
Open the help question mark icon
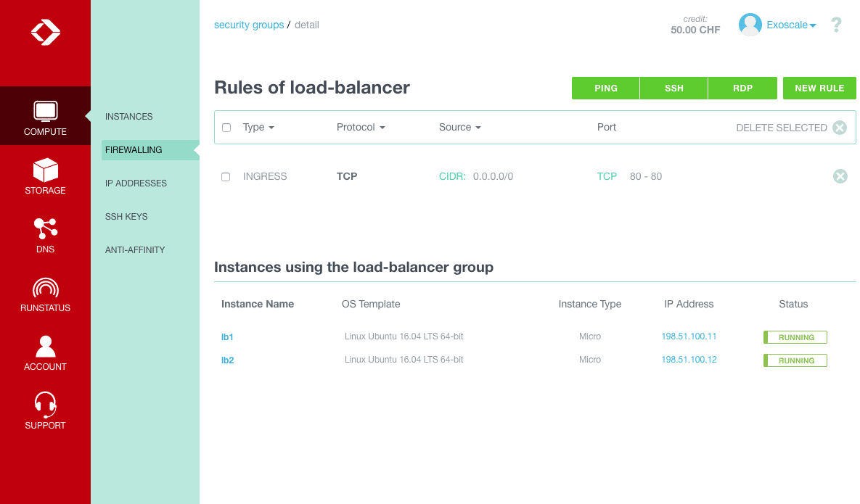click(836, 24)
